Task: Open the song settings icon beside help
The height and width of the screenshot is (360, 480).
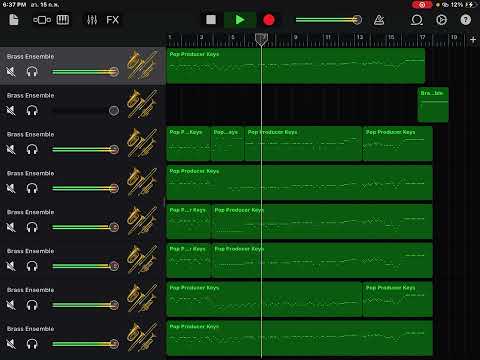Action: 441,20
